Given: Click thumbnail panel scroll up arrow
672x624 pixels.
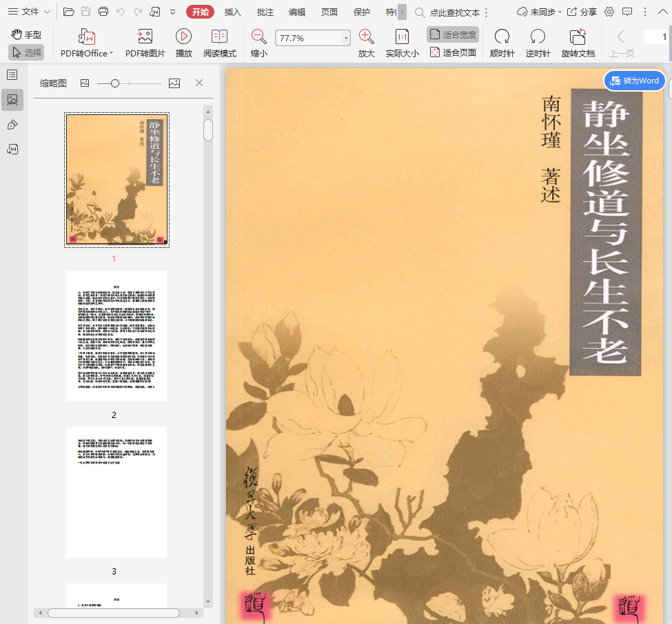Looking at the screenshot, I should coord(208,112).
